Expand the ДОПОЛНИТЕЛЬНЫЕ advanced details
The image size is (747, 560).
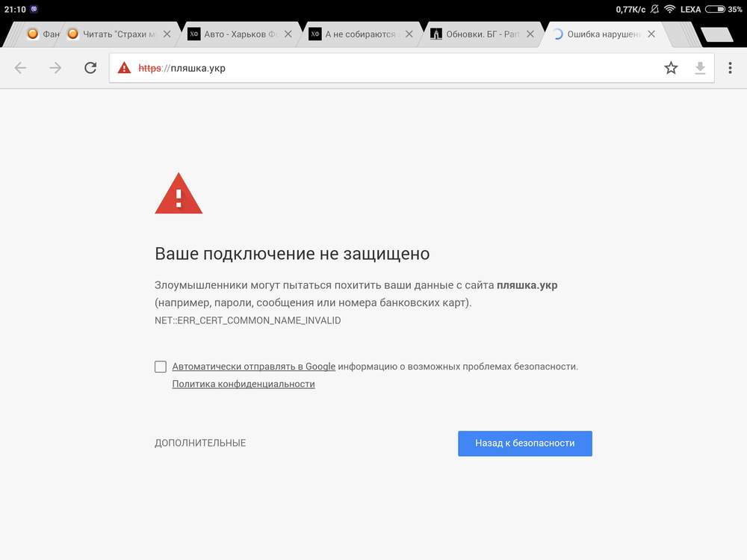[x=200, y=443]
